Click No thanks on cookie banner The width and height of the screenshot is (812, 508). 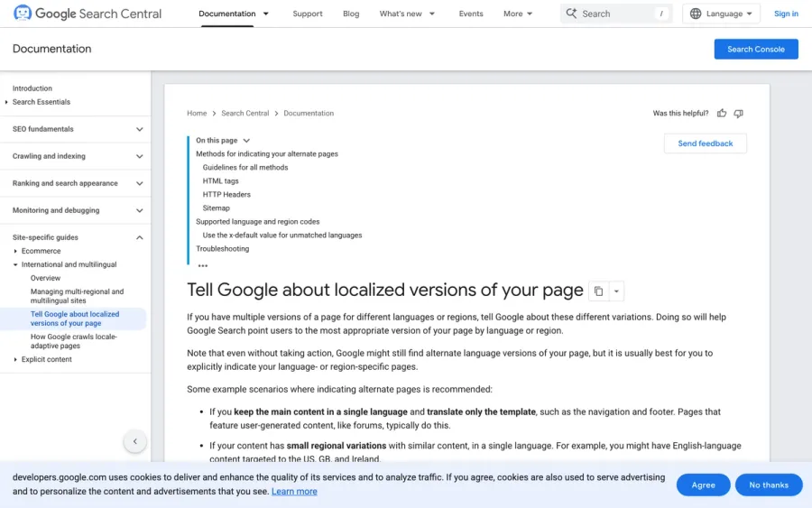click(x=769, y=485)
